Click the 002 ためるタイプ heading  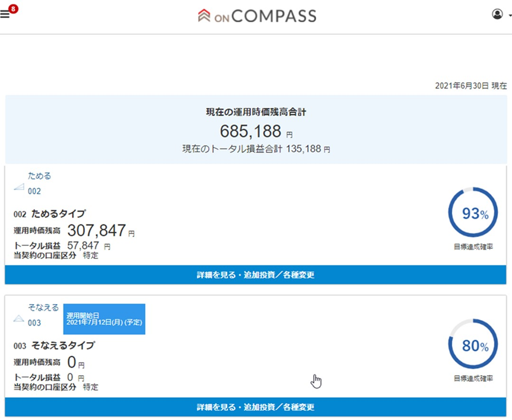tap(50, 214)
